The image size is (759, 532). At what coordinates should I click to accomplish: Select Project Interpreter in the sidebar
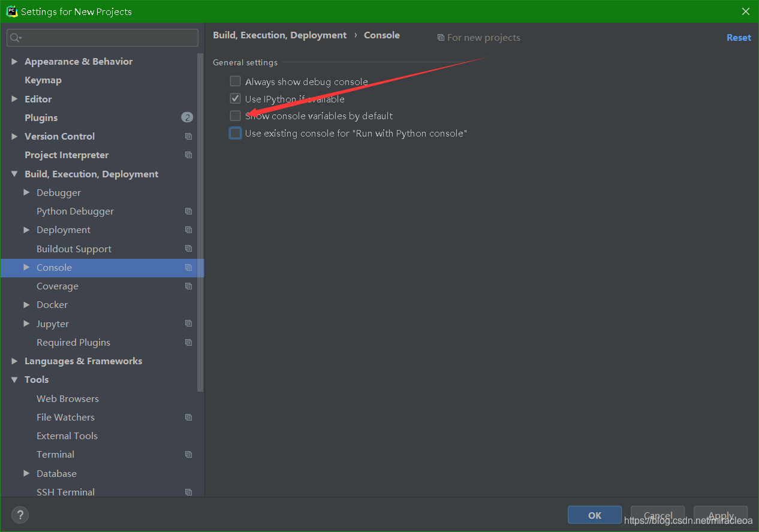[x=66, y=155]
